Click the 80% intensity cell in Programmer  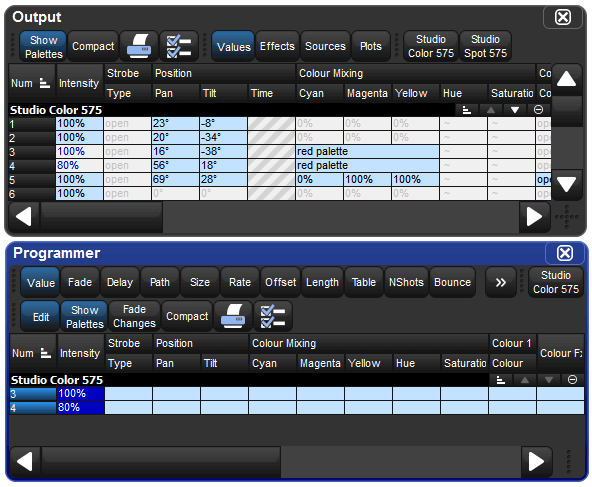pos(80,408)
